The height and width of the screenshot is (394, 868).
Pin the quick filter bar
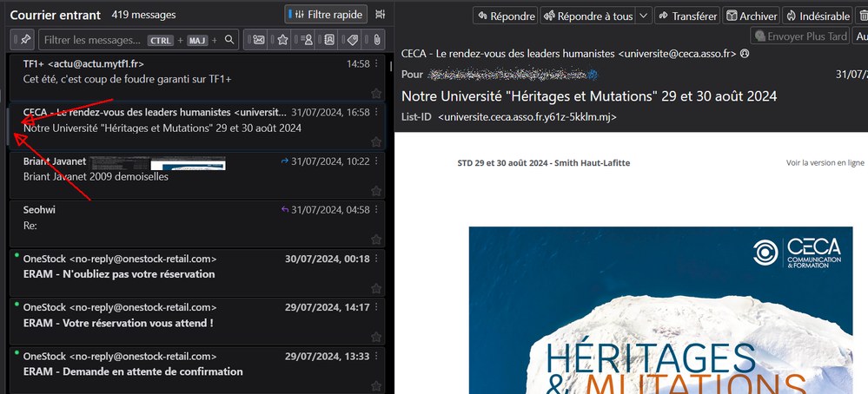coord(22,40)
